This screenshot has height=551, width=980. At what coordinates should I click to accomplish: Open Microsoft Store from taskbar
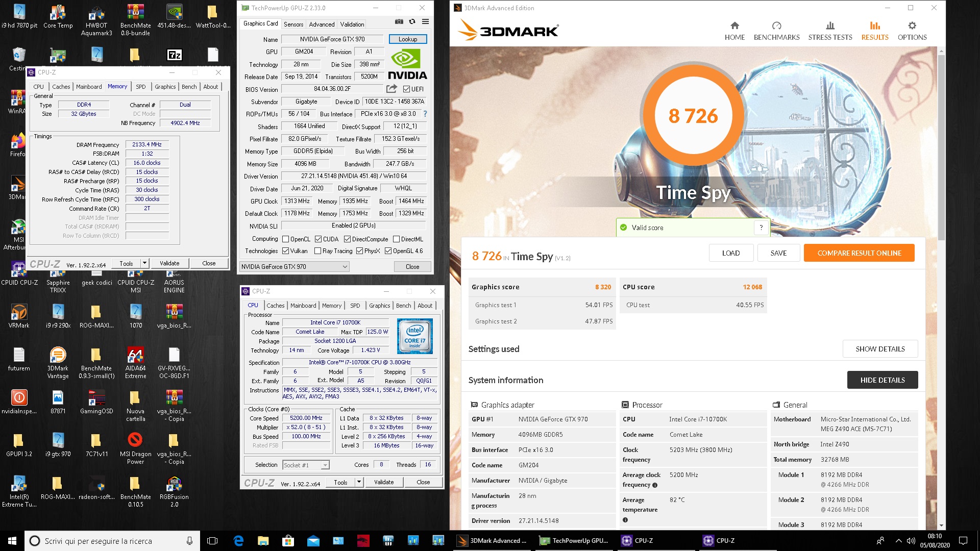(x=288, y=540)
